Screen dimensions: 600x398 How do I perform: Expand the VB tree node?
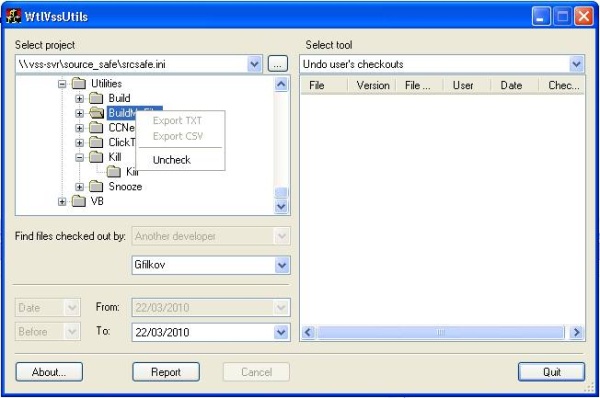(x=62, y=201)
